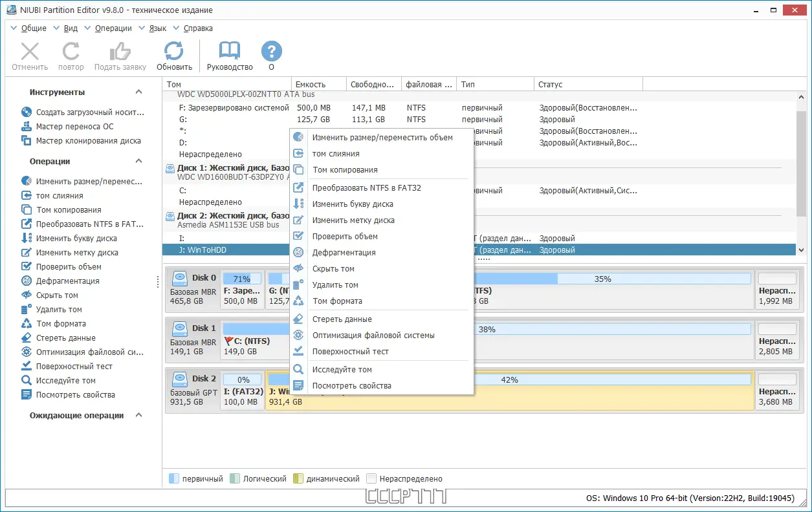
Task: Open the Справка menu
Action: (197, 28)
